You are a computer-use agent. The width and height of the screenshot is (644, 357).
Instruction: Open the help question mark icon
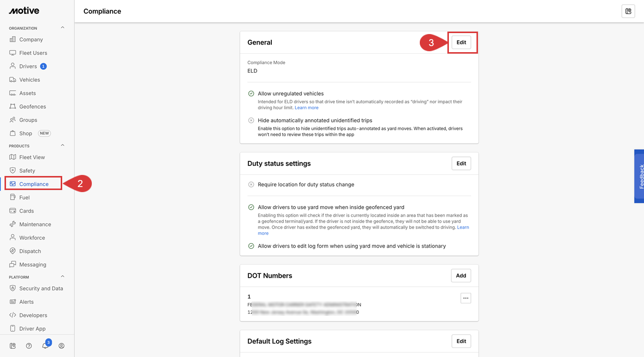29,345
